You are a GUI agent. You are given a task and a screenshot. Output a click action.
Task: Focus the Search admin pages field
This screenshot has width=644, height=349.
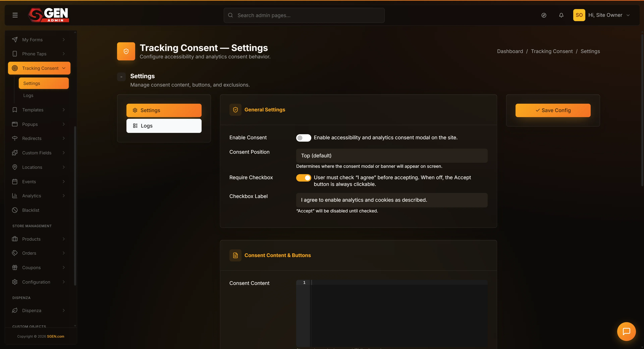tap(304, 15)
